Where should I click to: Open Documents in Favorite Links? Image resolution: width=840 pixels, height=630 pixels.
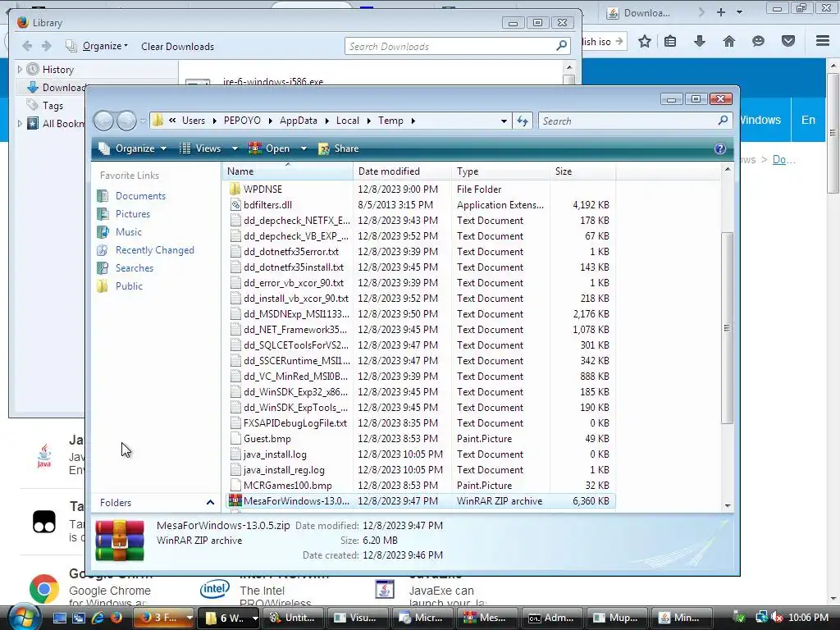point(140,196)
